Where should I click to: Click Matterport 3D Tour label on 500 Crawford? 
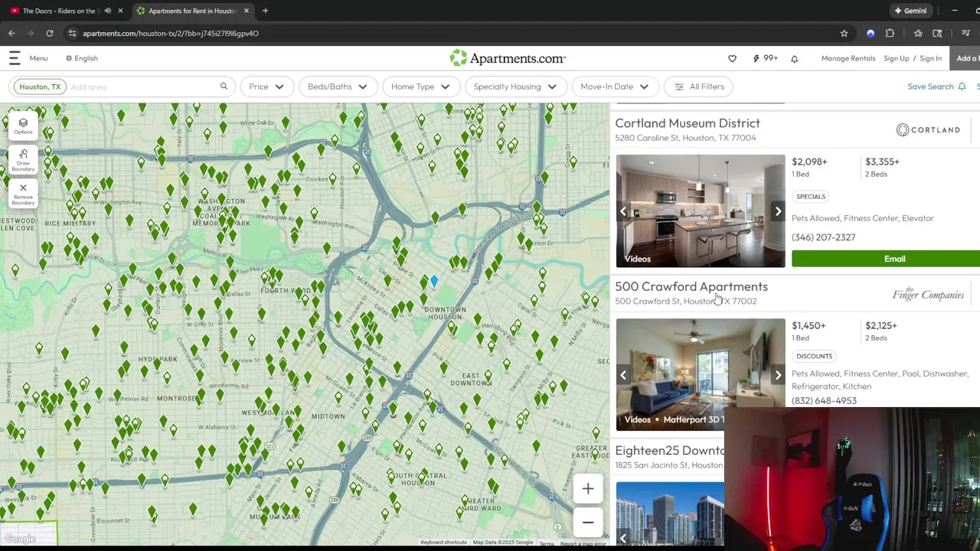pos(693,419)
